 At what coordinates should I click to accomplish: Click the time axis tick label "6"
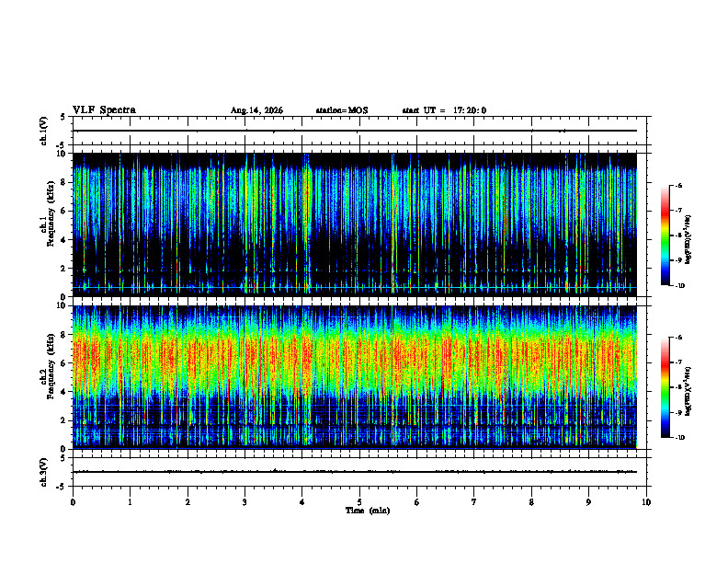click(x=417, y=502)
